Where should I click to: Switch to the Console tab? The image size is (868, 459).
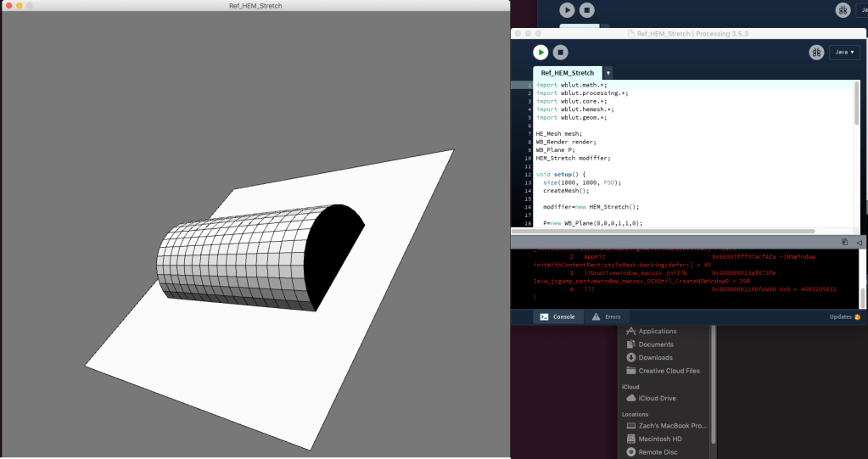click(558, 316)
